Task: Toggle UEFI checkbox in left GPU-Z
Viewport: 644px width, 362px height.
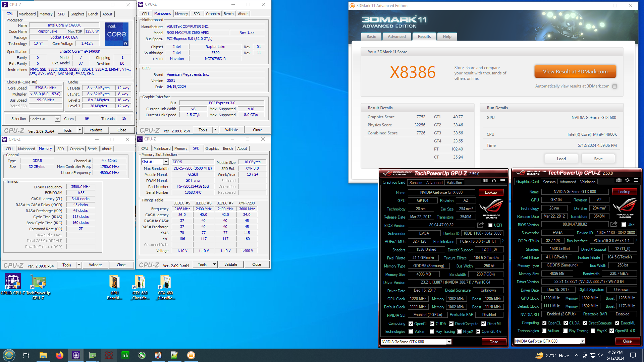Action: [x=490, y=225]
